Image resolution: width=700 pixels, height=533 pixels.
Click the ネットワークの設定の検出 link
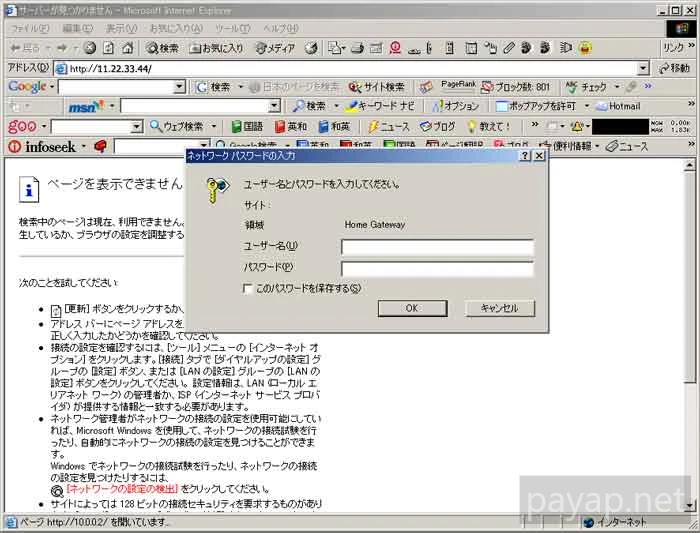(x=122, y=489)
